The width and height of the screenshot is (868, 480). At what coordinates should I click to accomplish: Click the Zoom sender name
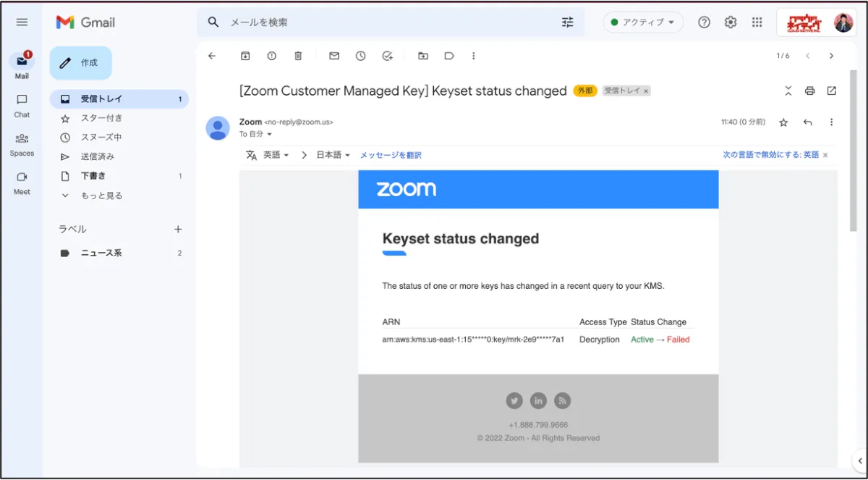pyautogui.click(x=250, y=122)
